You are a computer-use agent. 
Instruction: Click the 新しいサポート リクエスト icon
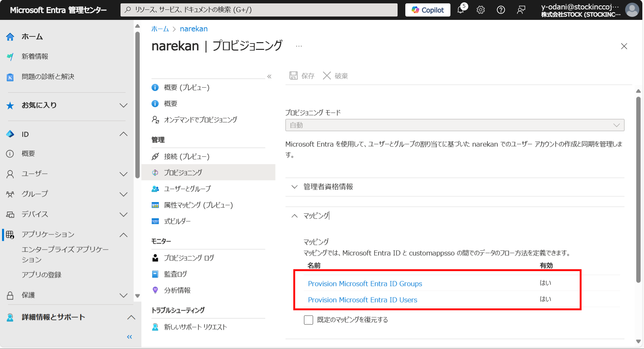coord(155,327)
